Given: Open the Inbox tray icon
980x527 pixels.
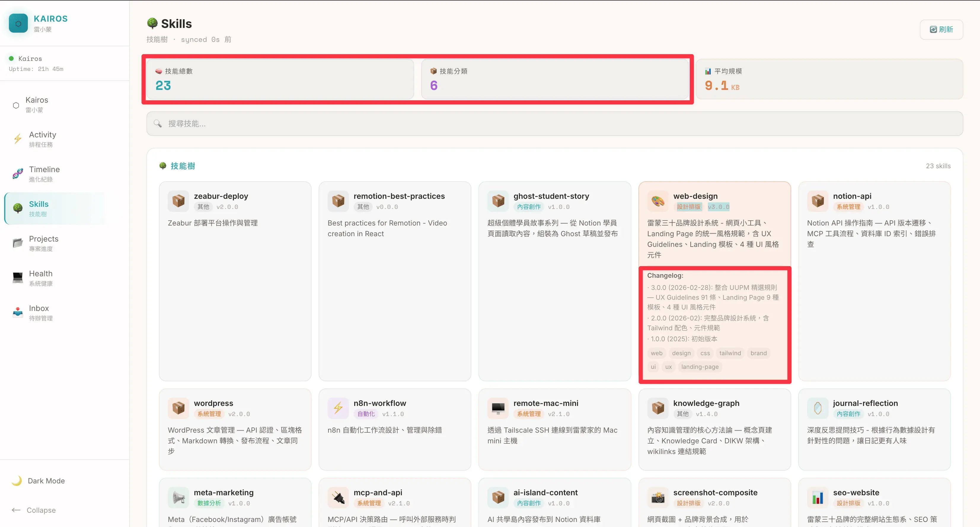Looking at the screenshot, I should point(17,312).
